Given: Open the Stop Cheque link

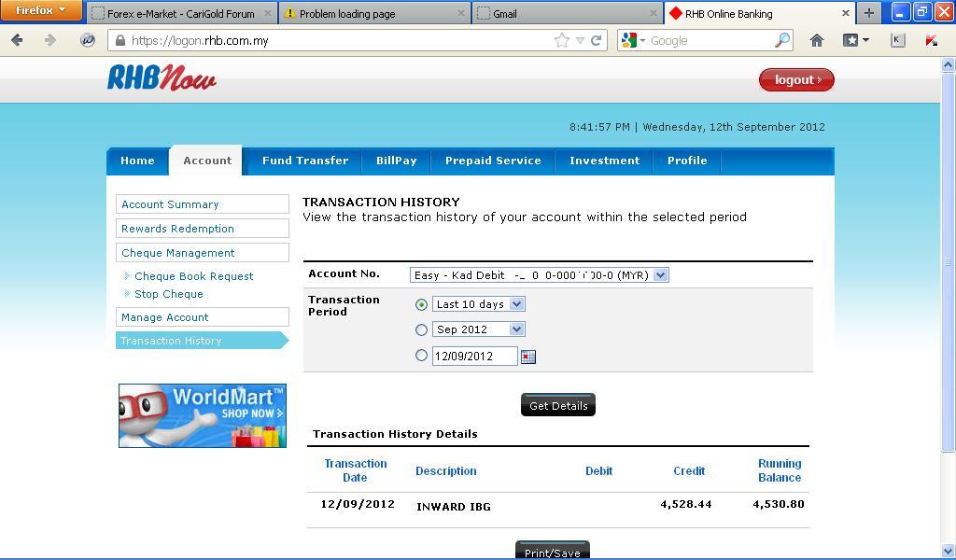Looking at the screenshot, I should point(169,294).
